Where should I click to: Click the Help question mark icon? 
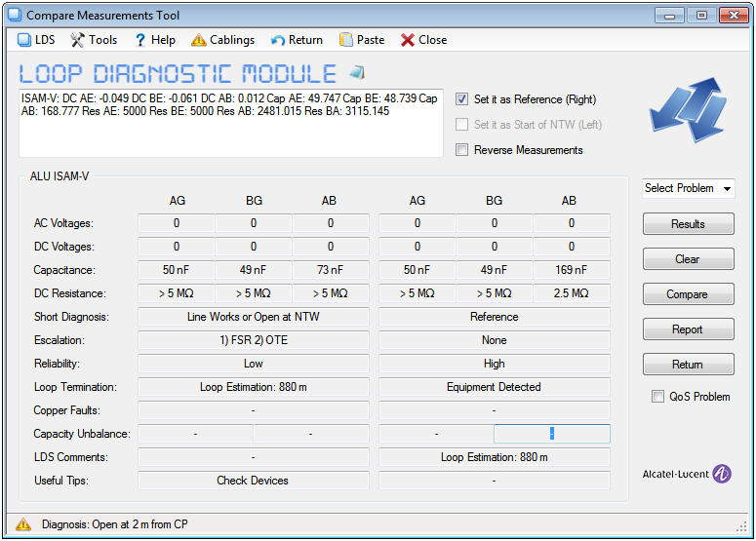tap(140, 40)
